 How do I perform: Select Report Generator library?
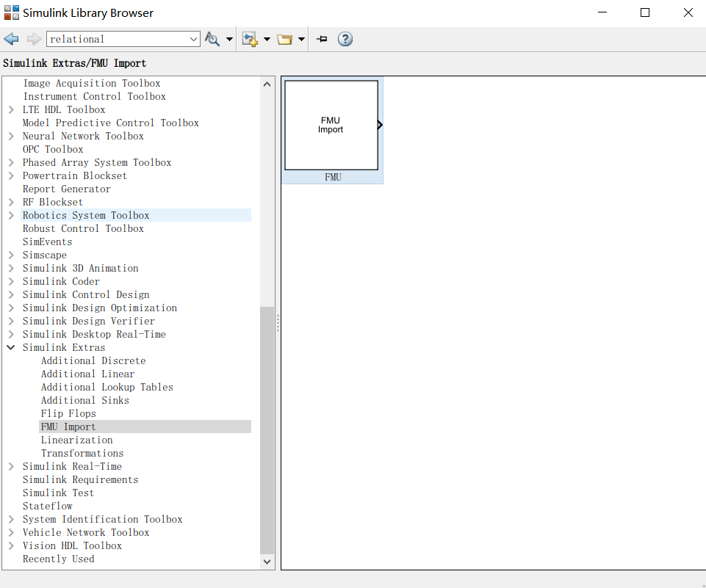pyautogui.click(x=67, y=189)
